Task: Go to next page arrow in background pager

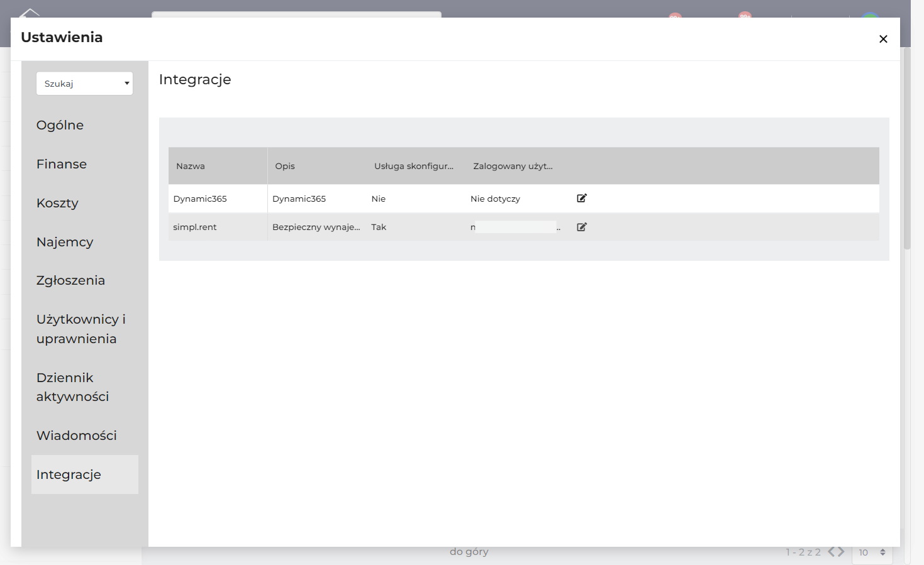Action: [842, 552]
